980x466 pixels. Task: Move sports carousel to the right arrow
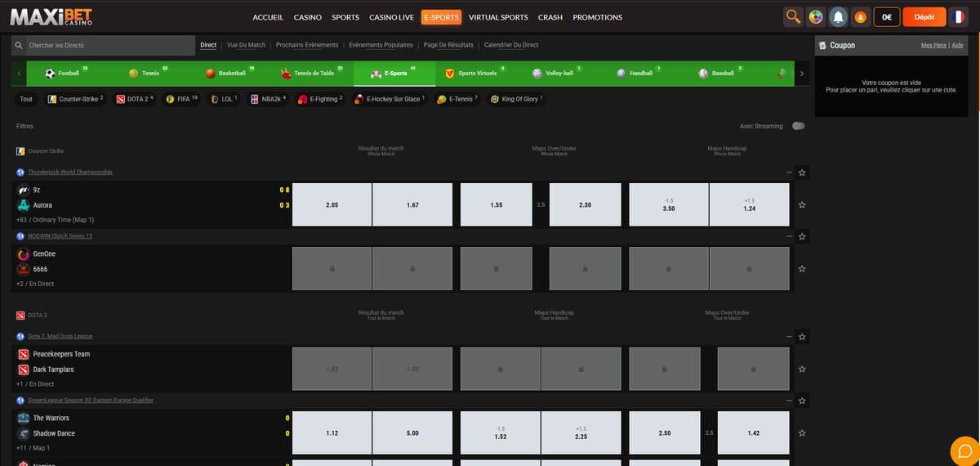click(802, 74)
